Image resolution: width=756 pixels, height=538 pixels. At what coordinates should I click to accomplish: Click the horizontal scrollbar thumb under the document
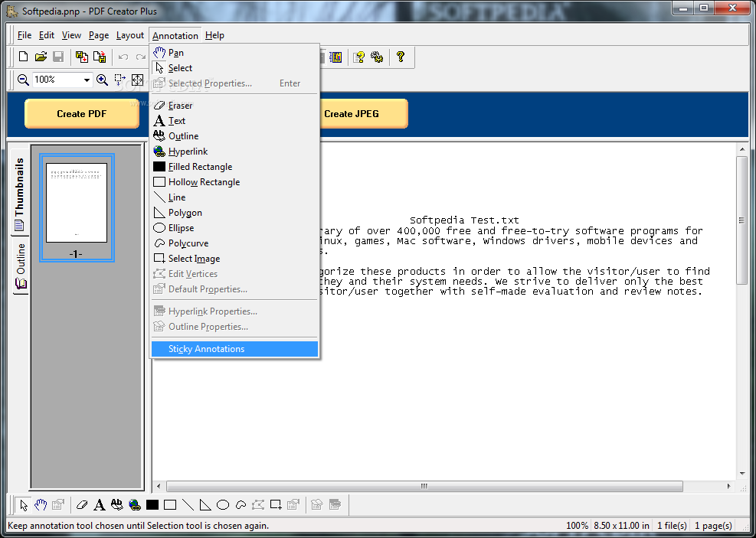[424, 486]
